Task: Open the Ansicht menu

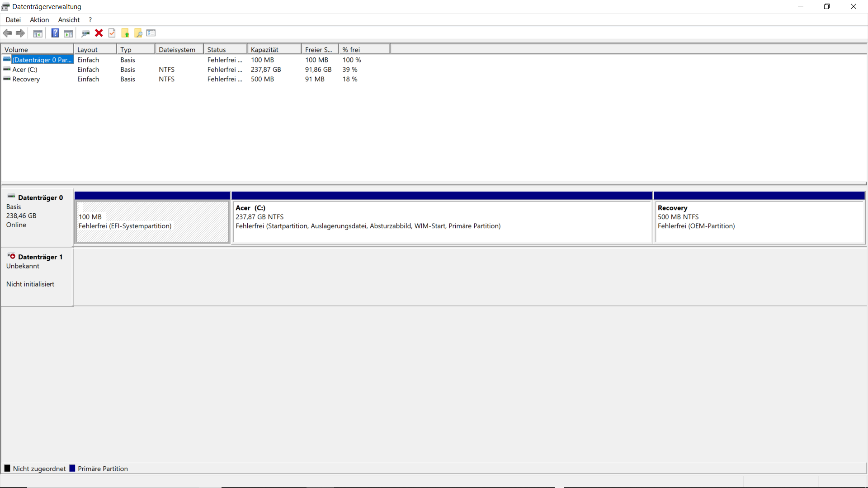Action: coord(69,20)
